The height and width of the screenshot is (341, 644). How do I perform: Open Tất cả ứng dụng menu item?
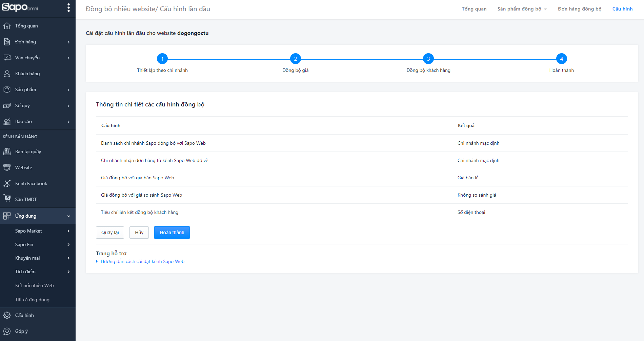(32, 300)
